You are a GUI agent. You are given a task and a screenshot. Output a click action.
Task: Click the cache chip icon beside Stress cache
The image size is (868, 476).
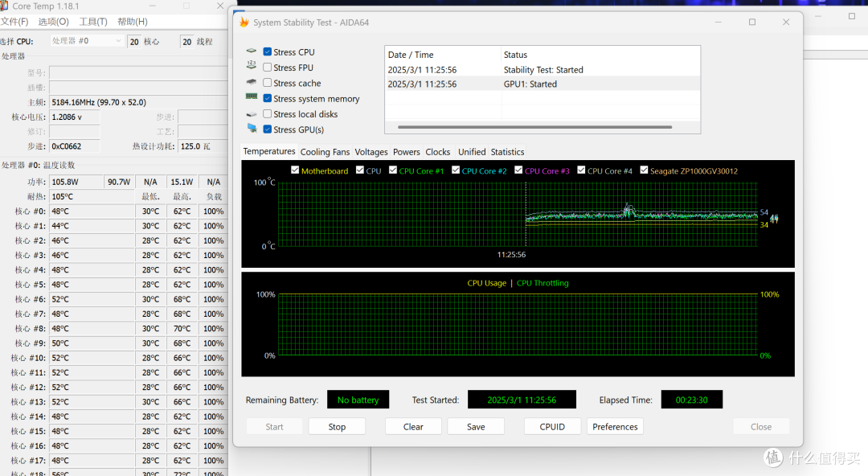click(252, 81)
